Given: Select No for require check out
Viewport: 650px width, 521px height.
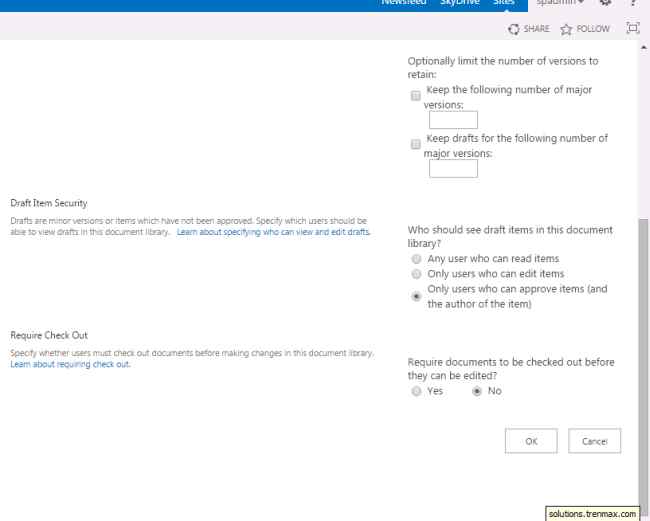Looking at the screenshot, I should (477, 391).
